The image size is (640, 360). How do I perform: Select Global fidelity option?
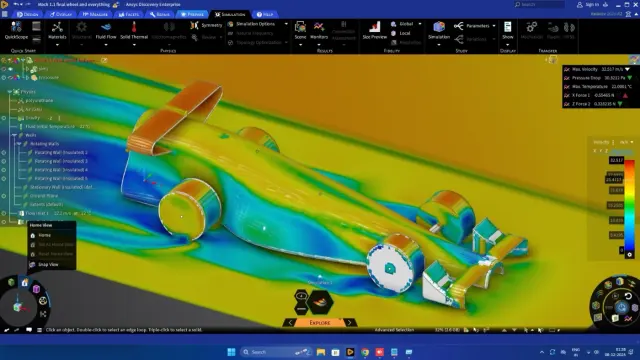pyautogui.click(x=402, y=24)
